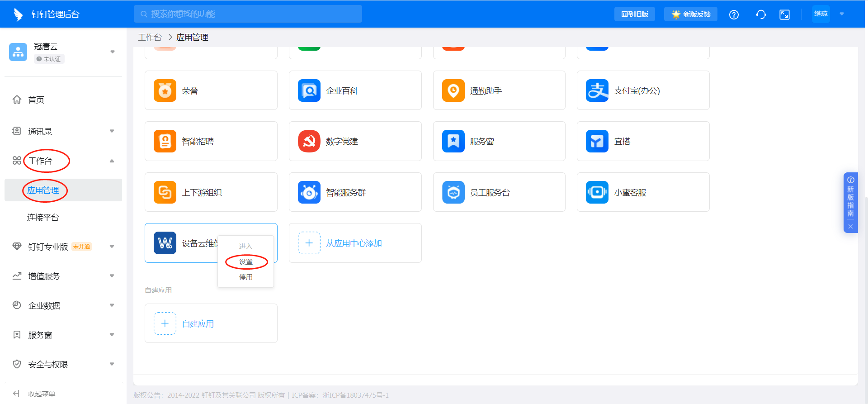Open the 员工服务台 app icon
The width and height of the screenshot is (868, 404).
pos(453,192)
